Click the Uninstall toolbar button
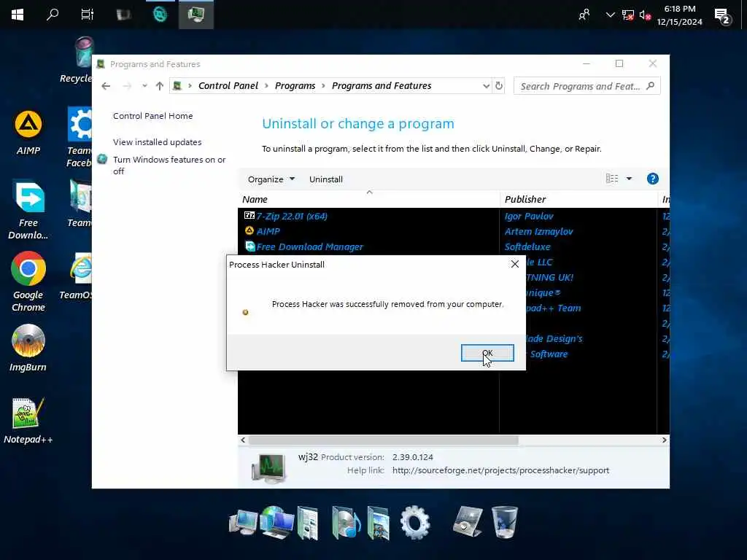 point(326,179)
